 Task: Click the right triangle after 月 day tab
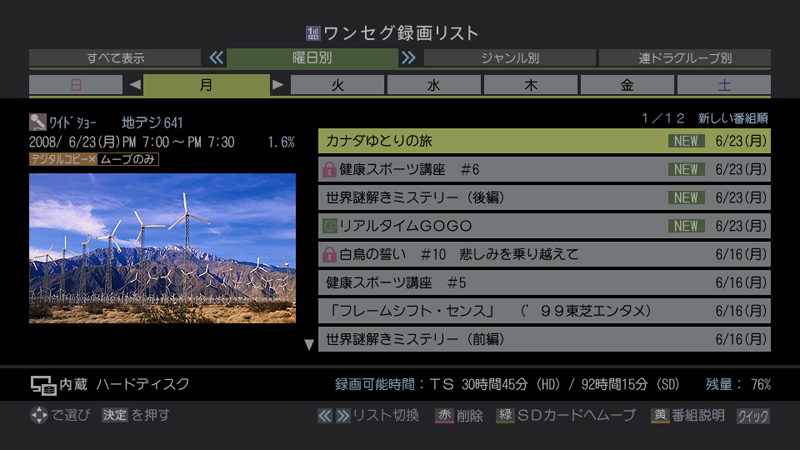point(278,85)
